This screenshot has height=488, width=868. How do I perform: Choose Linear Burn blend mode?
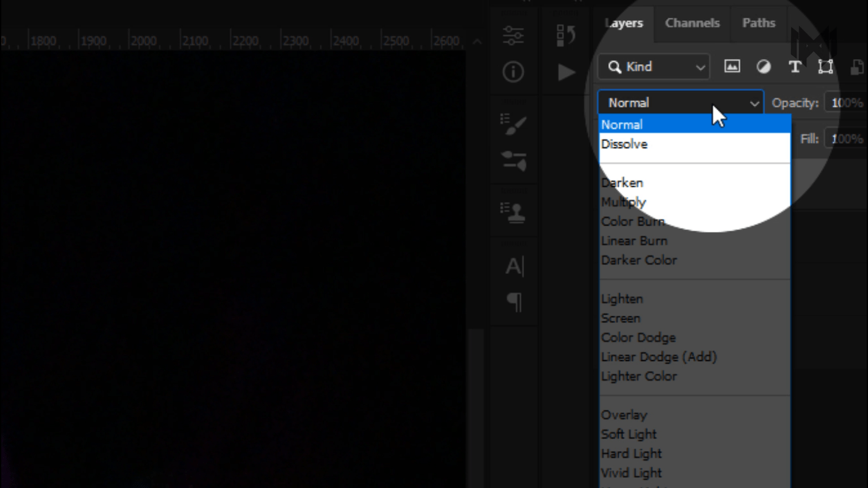tap(695, 241)
